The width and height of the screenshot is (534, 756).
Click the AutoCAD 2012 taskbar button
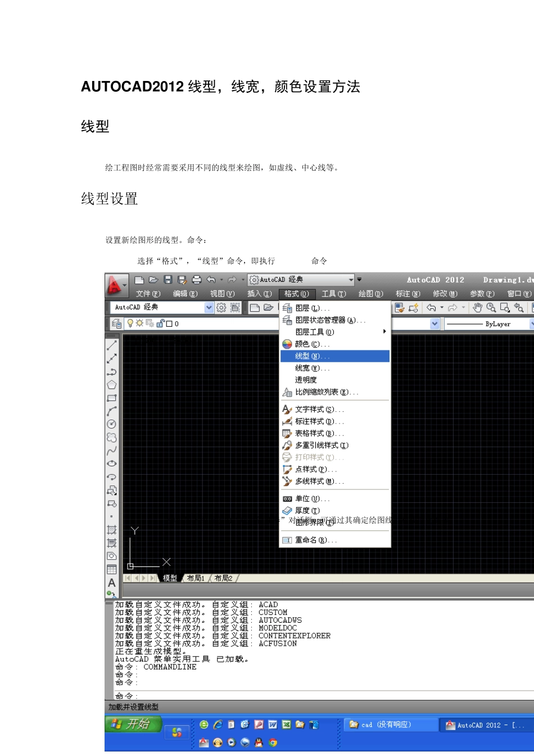(x=488, y=725)
